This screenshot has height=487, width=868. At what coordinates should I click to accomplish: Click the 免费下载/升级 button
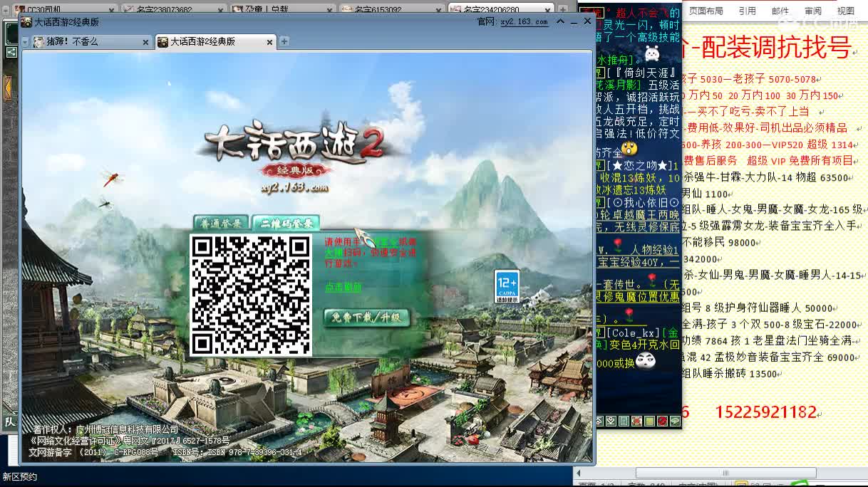(x=367, y=318)
